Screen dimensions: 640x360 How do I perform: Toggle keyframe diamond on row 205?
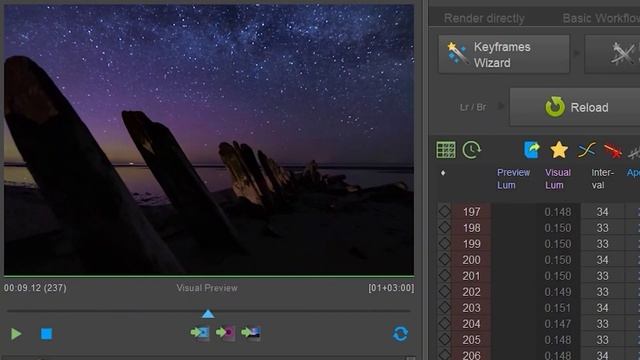tap(444, 339)
